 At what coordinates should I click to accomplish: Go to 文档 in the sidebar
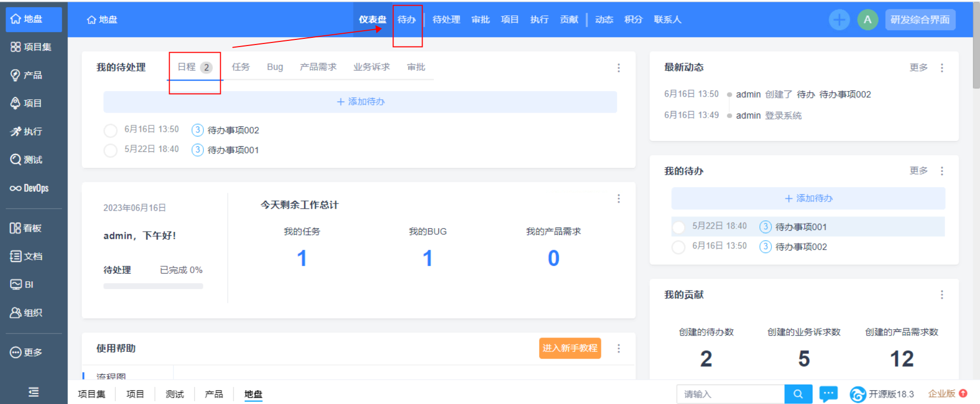[26, 256]
